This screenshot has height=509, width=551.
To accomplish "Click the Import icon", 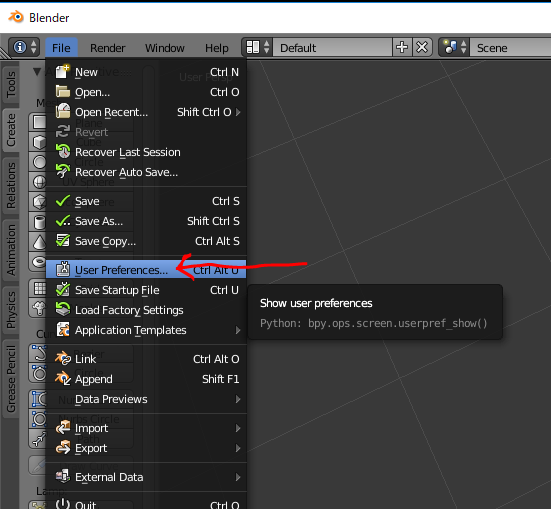I will [x=63, y=428].
